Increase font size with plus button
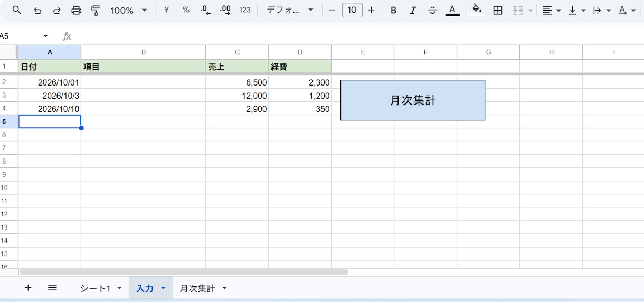The height and width of the screenshot is (302, 644). pos(372,10)
